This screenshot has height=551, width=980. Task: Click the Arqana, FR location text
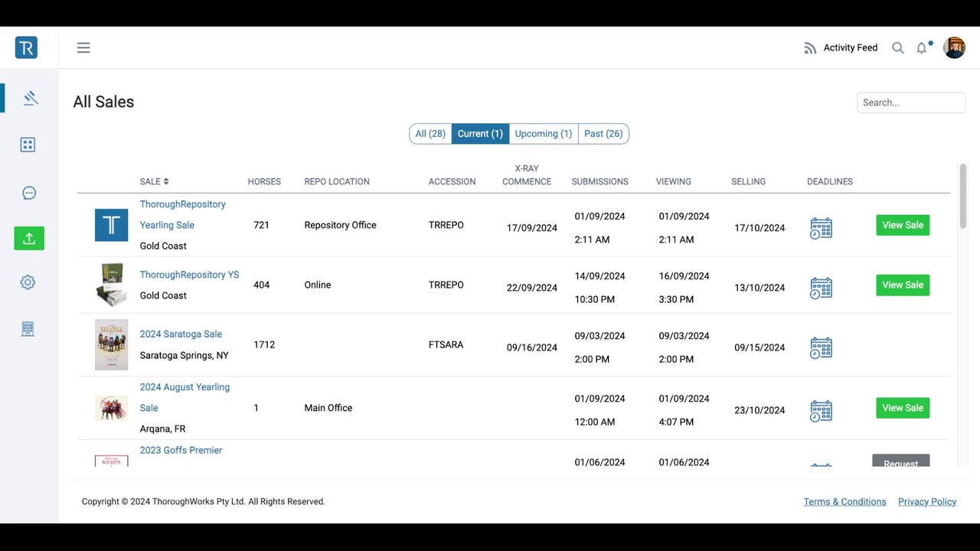click(162, 429)
